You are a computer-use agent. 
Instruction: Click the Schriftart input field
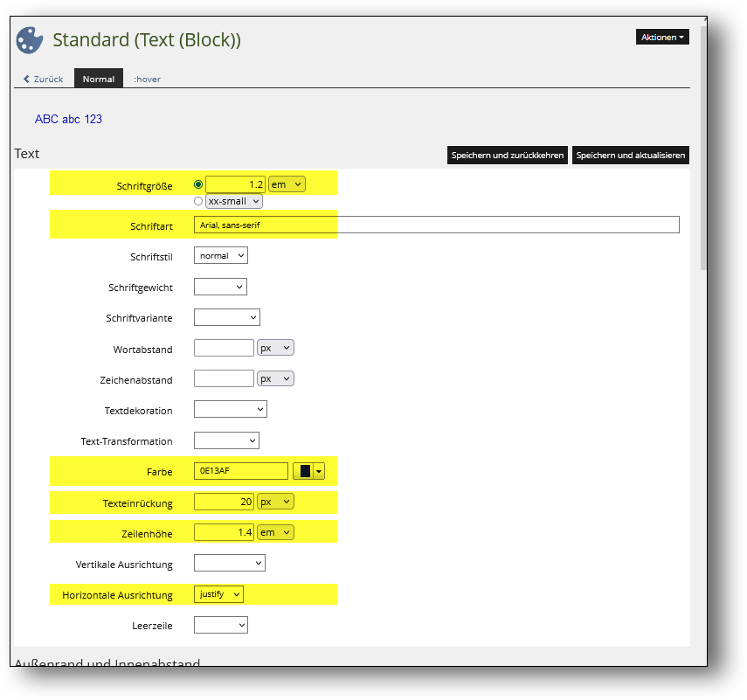coord(436,225)
